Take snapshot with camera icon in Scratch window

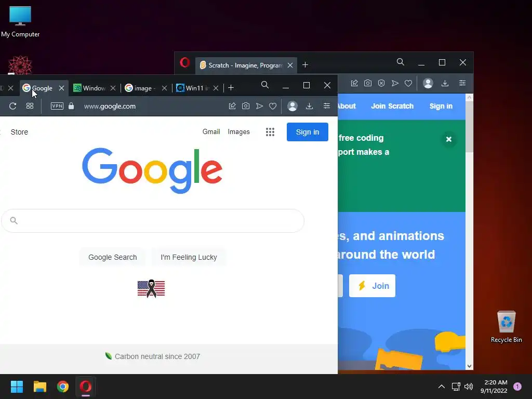[x=368, y=83]
